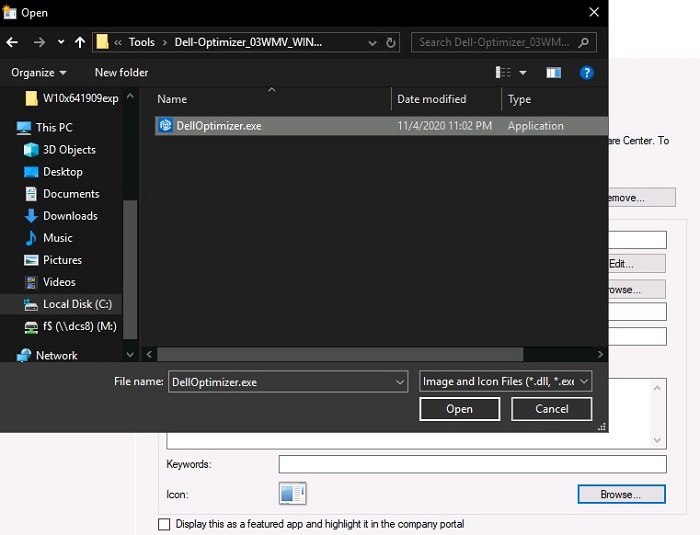700x535 pixels.
Task: Create a New folder
Action: pyautogui.click(x=121, y=72)
